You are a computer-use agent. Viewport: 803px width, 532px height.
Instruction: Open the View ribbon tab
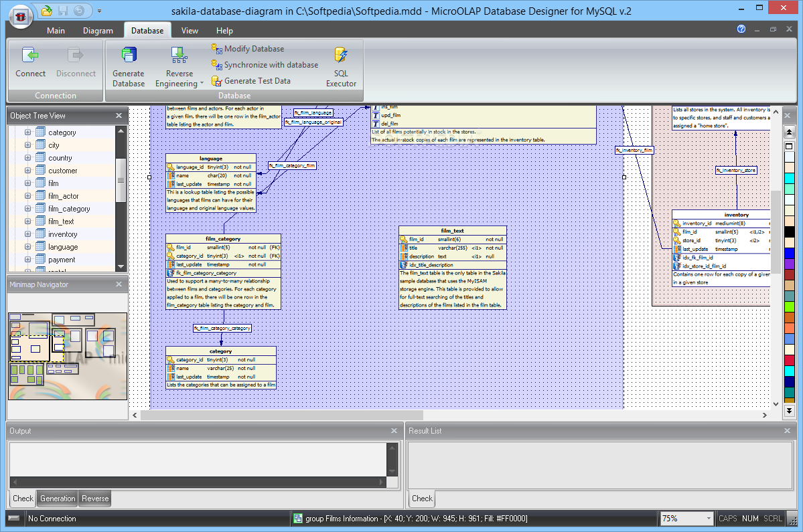190,31
